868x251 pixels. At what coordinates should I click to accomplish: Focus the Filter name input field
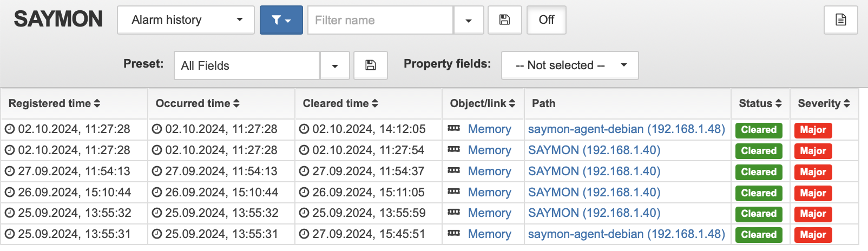click(x=380, y=20)
